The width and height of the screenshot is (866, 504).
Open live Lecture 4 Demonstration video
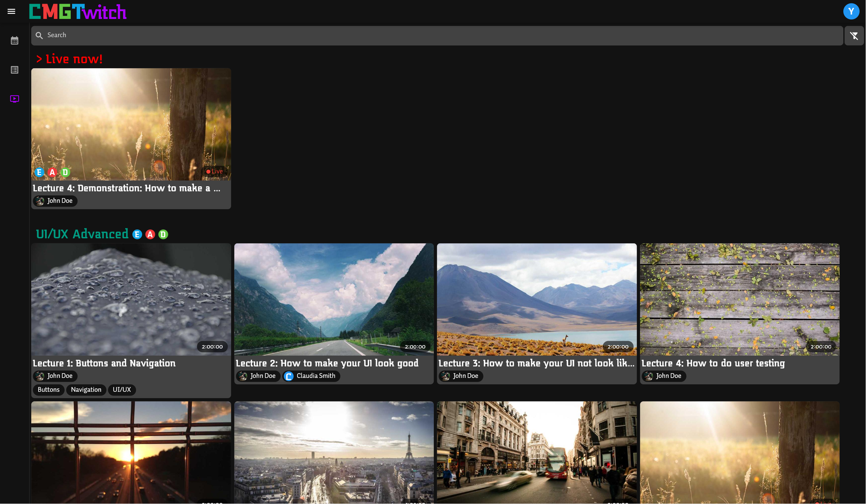131,124
